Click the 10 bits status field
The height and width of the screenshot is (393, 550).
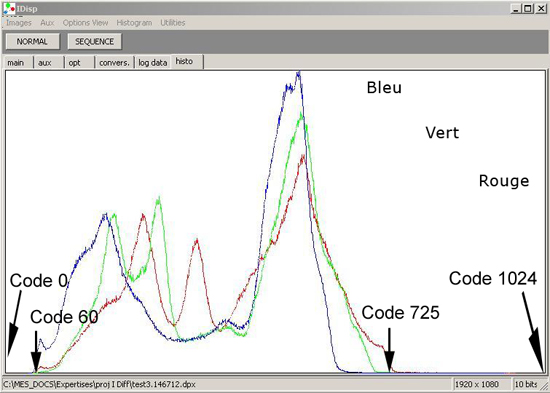coord(526,384)
